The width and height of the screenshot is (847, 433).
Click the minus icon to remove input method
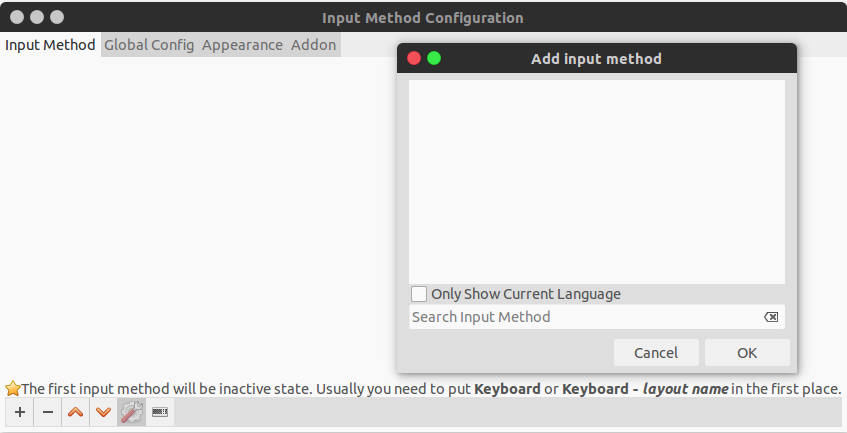[x=48, y=412]
